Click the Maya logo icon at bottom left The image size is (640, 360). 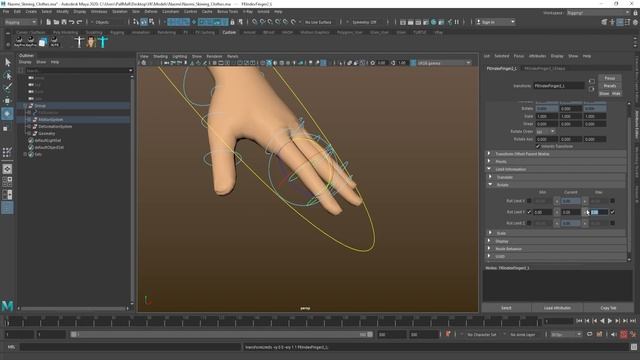pyautogui.click(x=7, y=305)
